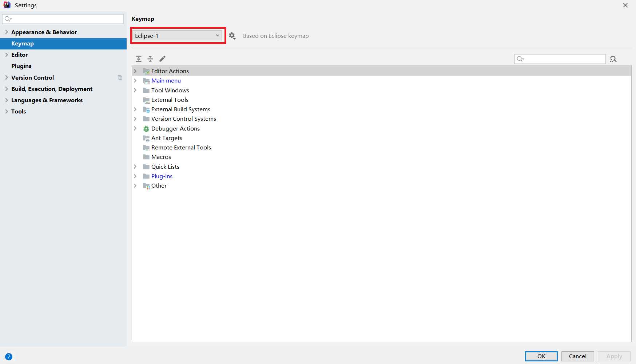Expand the Debugger Actions tree node
This screenshot has width=636, height=364.
point(135,128)
